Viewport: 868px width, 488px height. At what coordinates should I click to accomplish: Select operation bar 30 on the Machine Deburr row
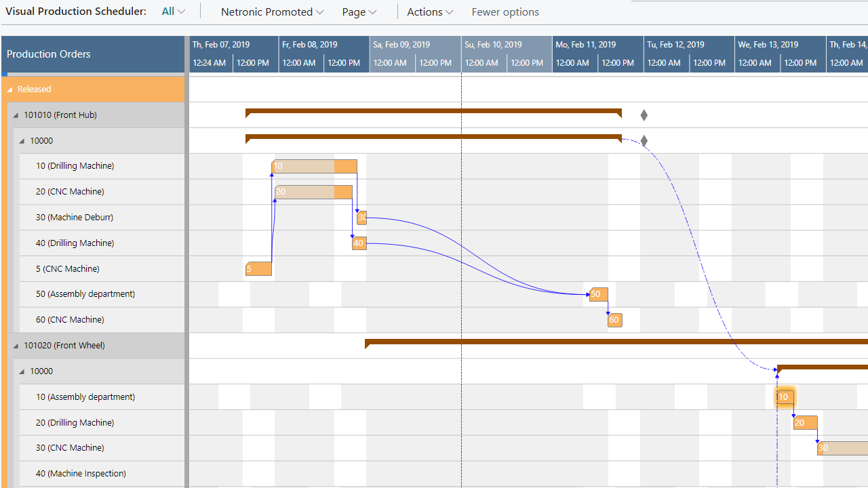(x=362, y=218)
